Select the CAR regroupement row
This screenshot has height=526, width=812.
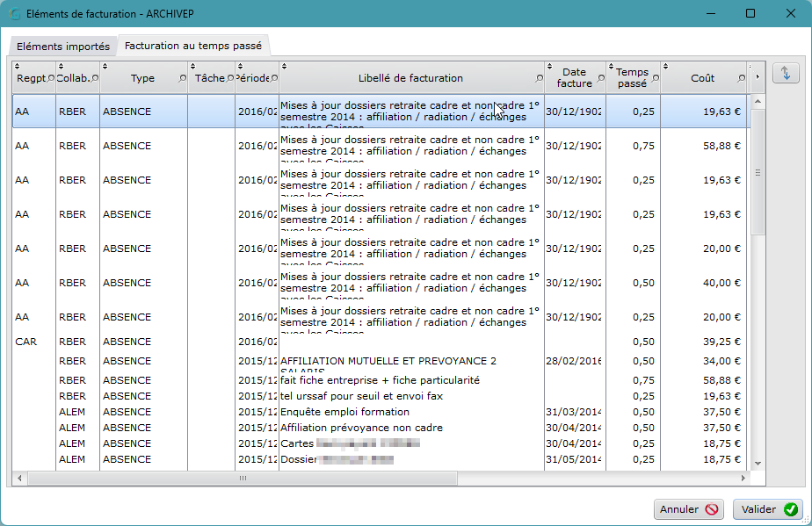pyautogui.click(x=380, y=342)
